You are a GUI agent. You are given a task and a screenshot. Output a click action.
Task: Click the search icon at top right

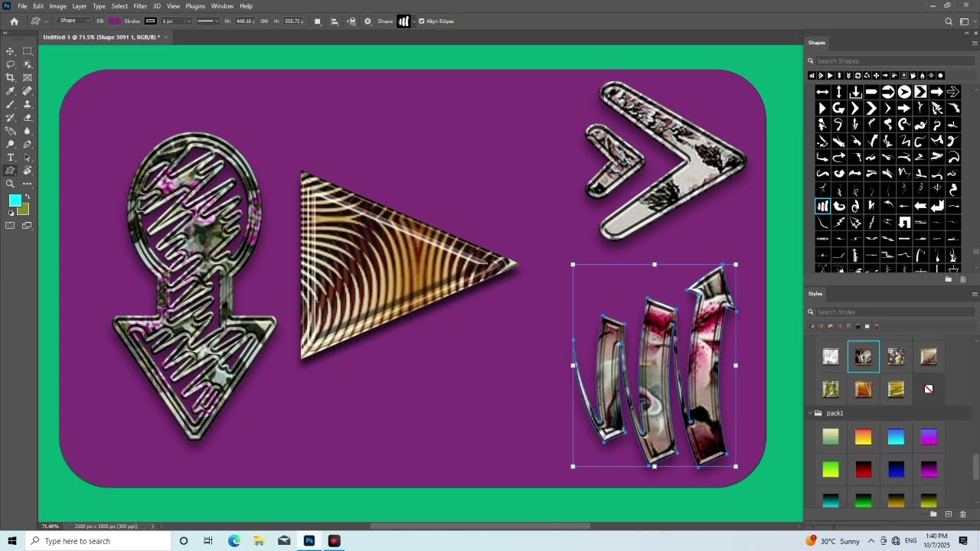coord(949,21)
